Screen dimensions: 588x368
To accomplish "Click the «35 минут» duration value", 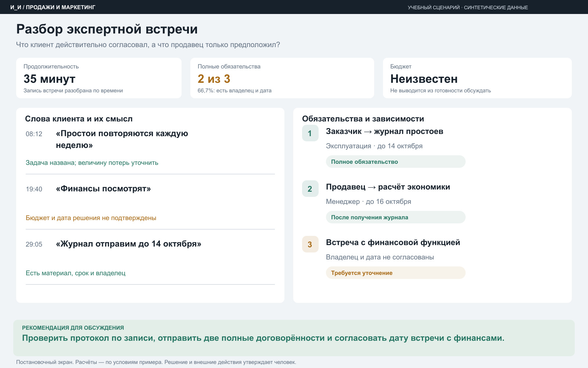I will 50,79.
